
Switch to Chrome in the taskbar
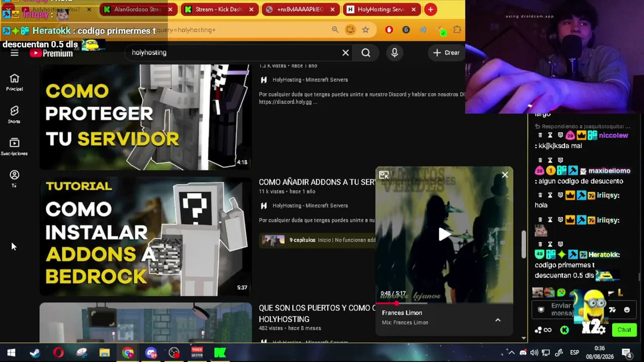[128, 353]
